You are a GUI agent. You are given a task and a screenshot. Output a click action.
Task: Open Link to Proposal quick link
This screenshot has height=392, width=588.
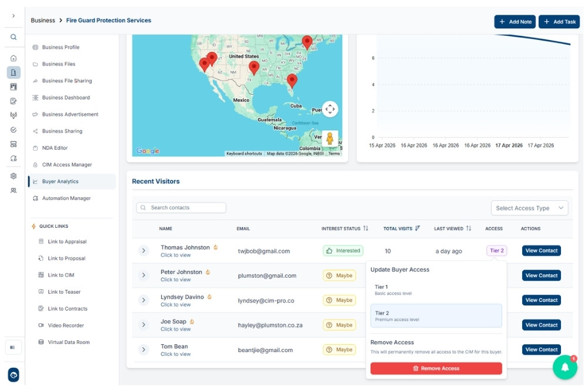coord(66,258)
